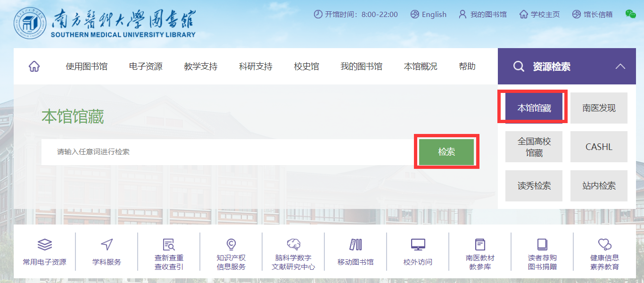Screen dimensions: 644x283
Task: Open the 校史馆 menu item
Action: (x=306, y=67)
